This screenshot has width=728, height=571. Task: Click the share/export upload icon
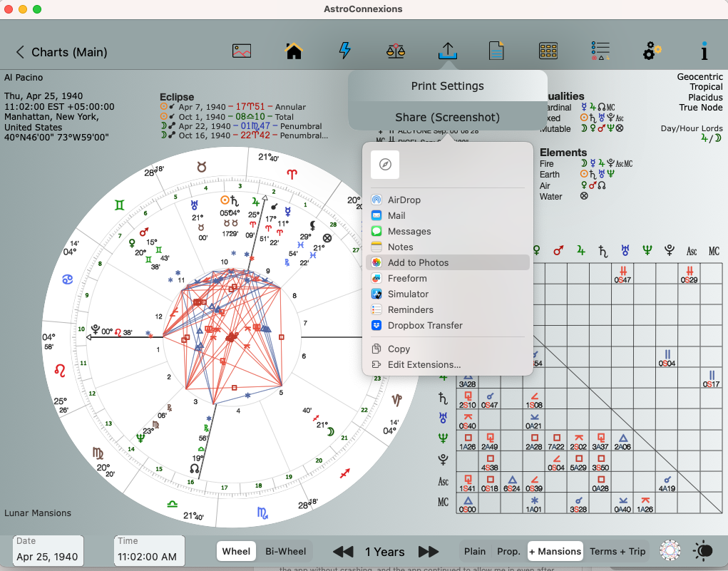click(447, 51)
